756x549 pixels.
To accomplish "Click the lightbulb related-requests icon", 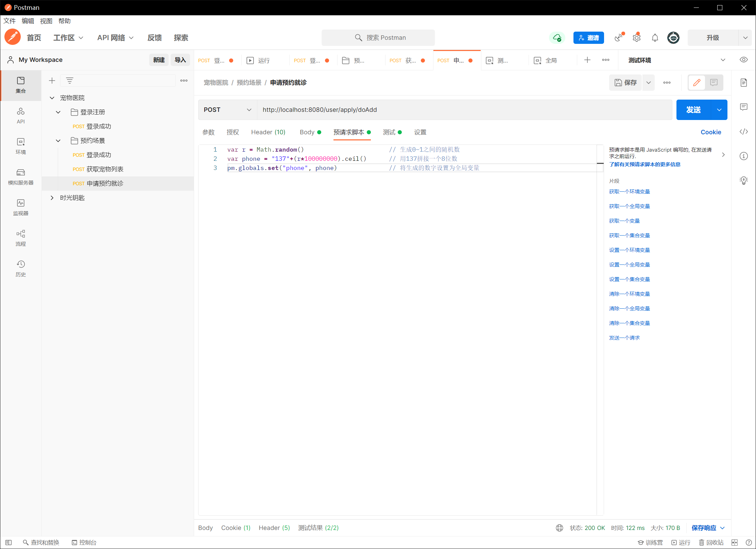I will tap(743, 180).
